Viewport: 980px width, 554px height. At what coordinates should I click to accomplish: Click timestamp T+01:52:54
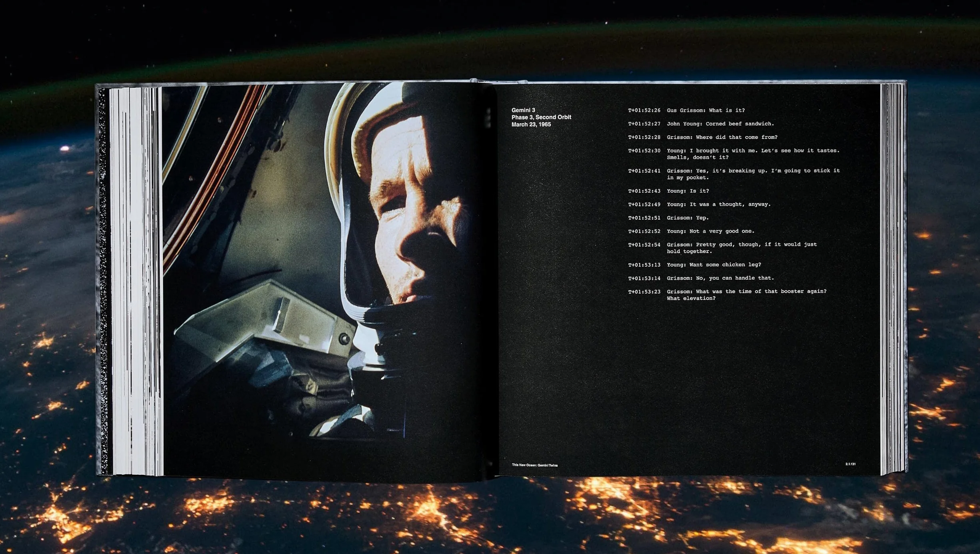click(644, 245)
